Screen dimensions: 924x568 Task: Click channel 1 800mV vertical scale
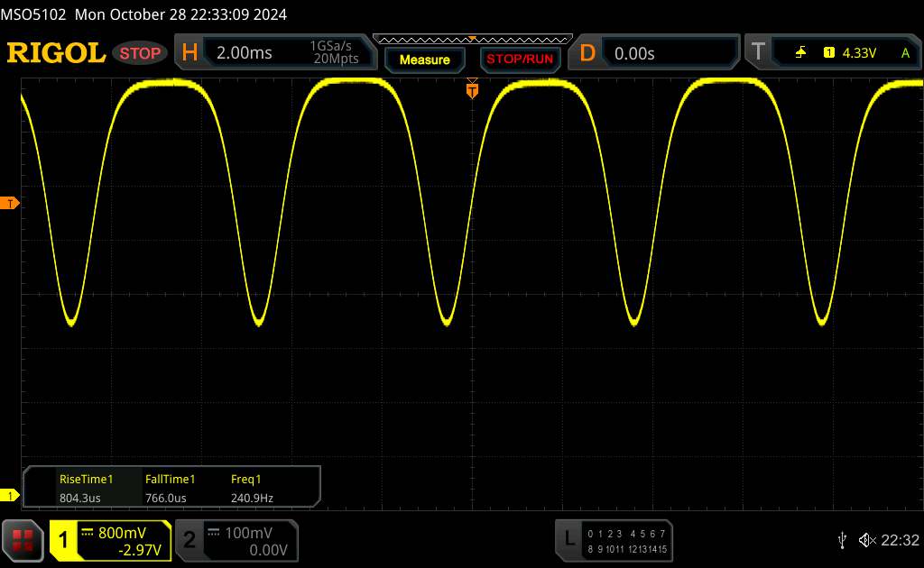click(x=122, y=533)
